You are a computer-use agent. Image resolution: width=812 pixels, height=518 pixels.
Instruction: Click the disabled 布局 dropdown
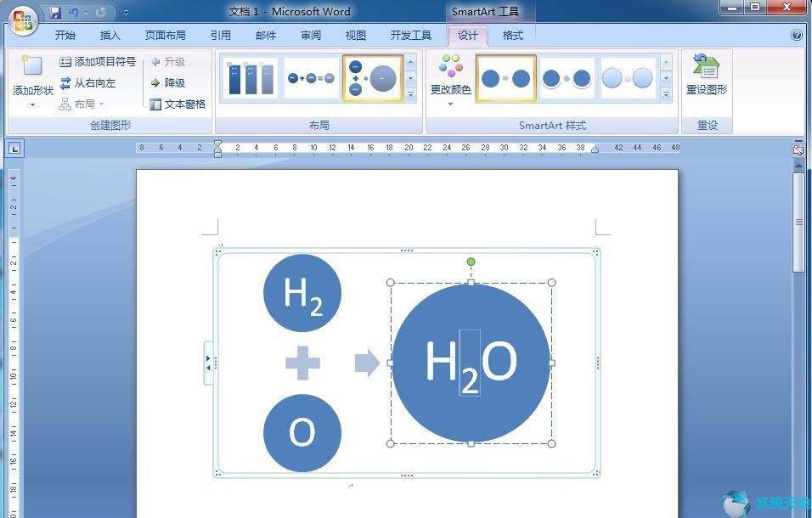click(82, 104)
